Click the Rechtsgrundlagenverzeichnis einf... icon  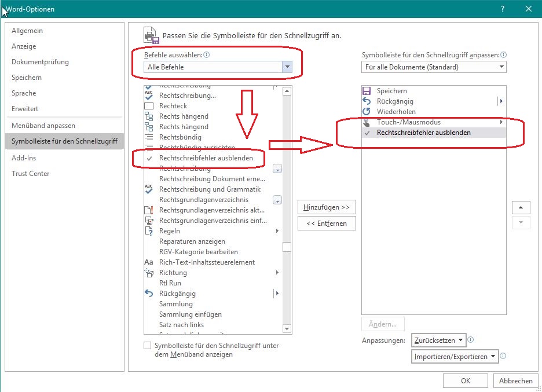click(x=149, y=221)
